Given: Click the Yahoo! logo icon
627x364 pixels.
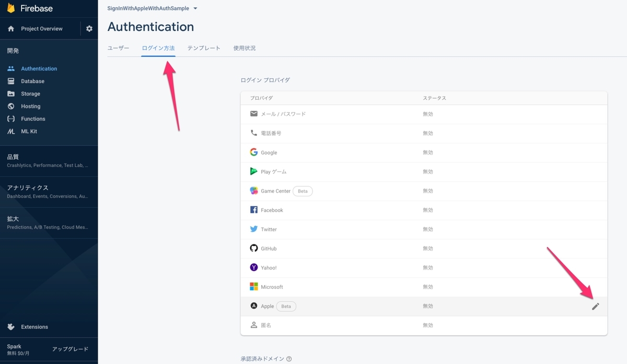Looking at the screenshot, I should click(x=254, y=267).
